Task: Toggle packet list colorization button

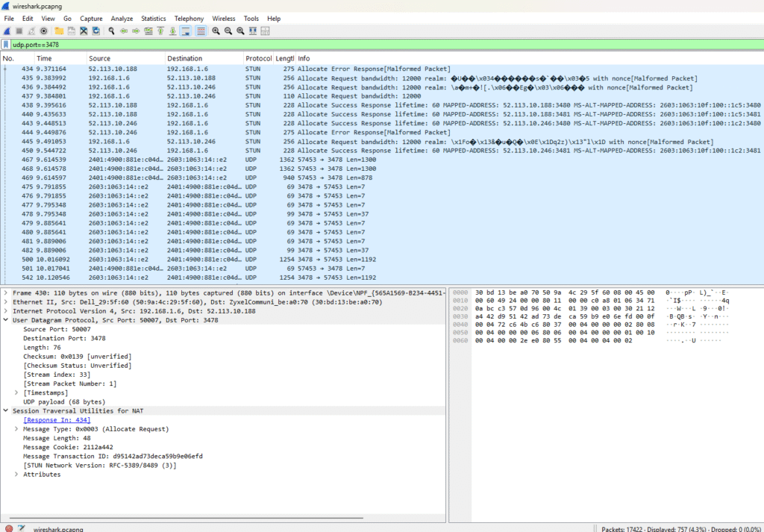Action: 200,31
